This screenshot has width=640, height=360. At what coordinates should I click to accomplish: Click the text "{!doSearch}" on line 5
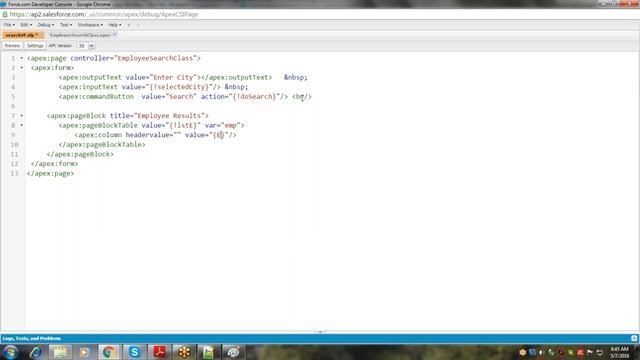[254, 97]
